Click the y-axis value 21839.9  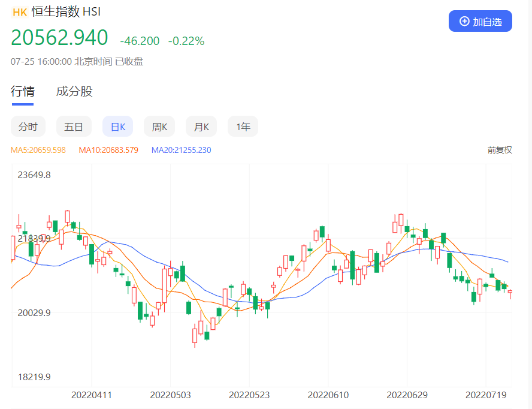[34, 239]
